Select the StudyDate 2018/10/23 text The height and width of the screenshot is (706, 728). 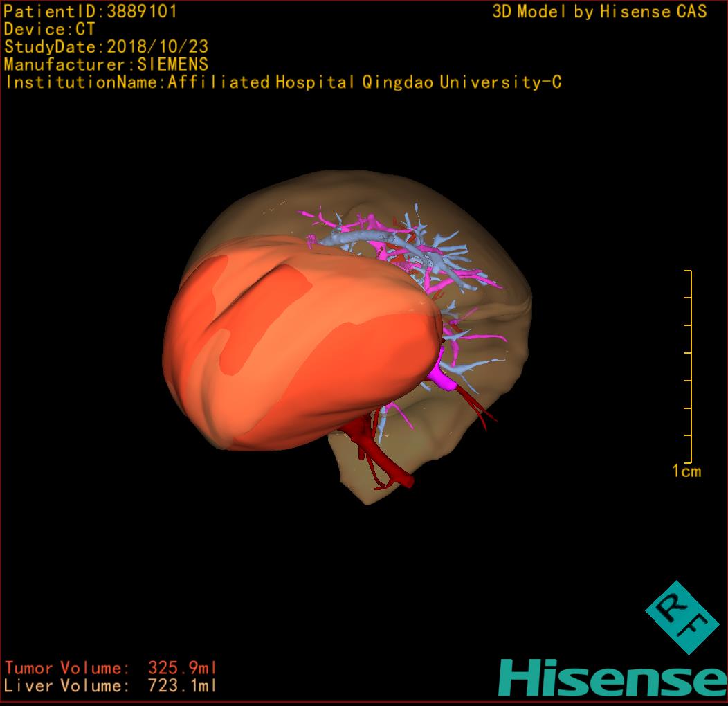click(x=106, y=48)
